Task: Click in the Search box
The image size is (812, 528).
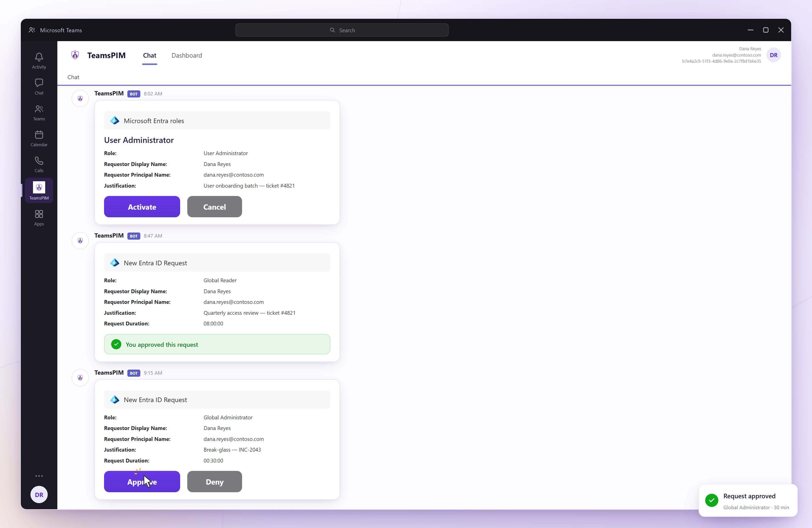Action: point(342,30)
